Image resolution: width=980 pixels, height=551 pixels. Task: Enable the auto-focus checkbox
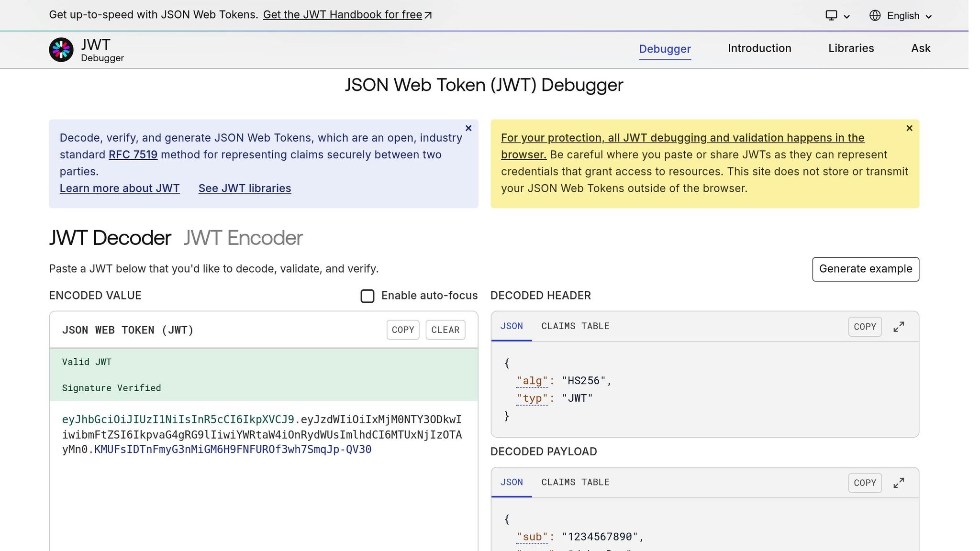point(367,296)
